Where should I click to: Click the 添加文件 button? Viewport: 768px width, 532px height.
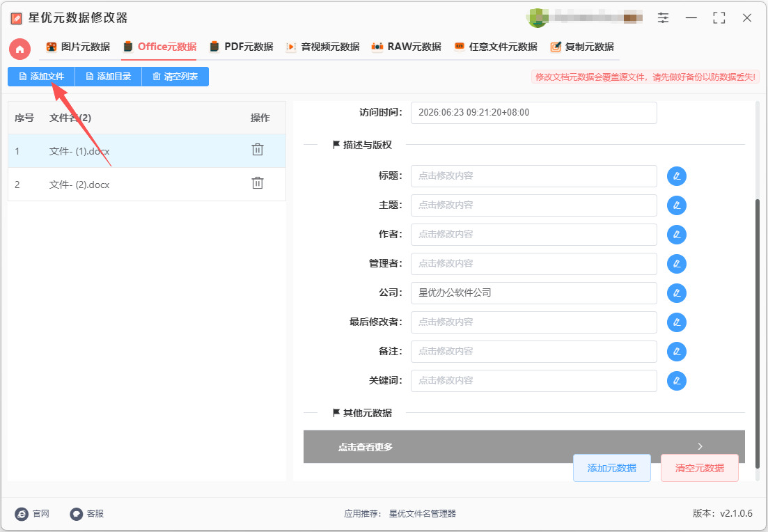tap(41, 77)
